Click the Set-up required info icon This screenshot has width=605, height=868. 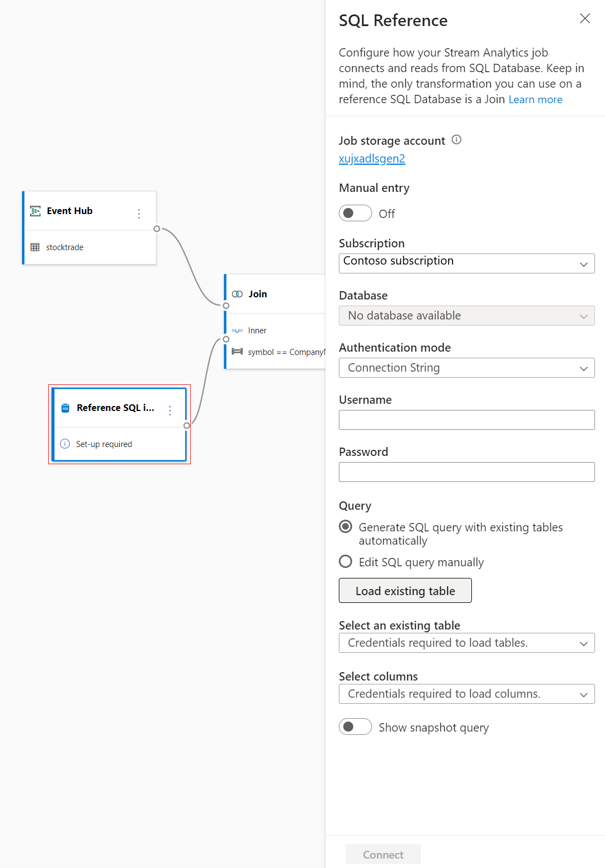click(x=65, y=444)
